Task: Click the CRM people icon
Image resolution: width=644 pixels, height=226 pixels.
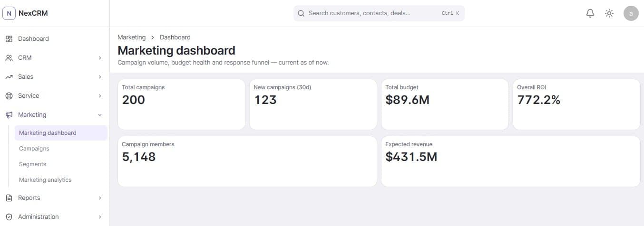Action: 9,58
